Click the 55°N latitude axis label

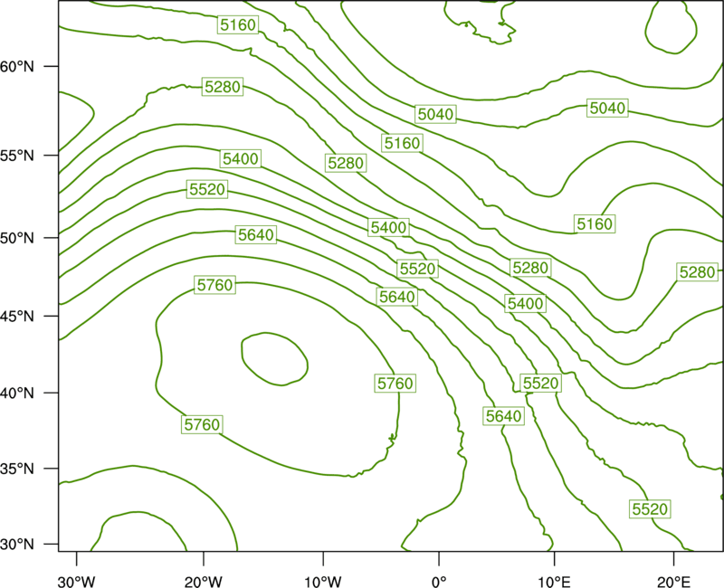pyautogui.click(x=17, y=156)
